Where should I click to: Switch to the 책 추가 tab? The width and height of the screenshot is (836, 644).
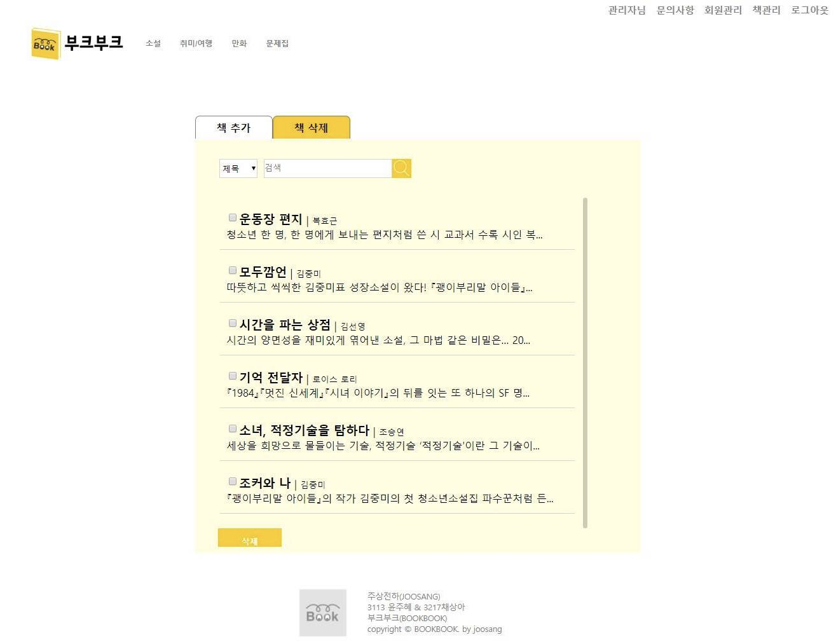point(233,127)
